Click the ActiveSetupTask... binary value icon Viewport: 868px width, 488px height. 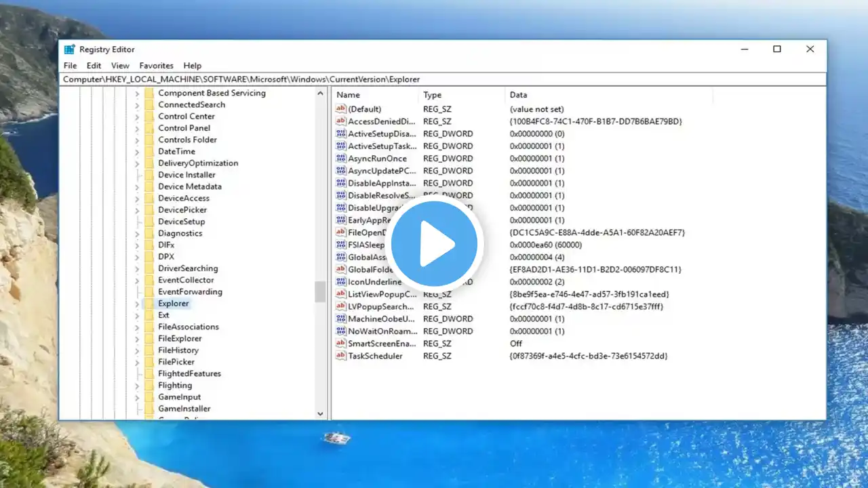tap(341, 146)
